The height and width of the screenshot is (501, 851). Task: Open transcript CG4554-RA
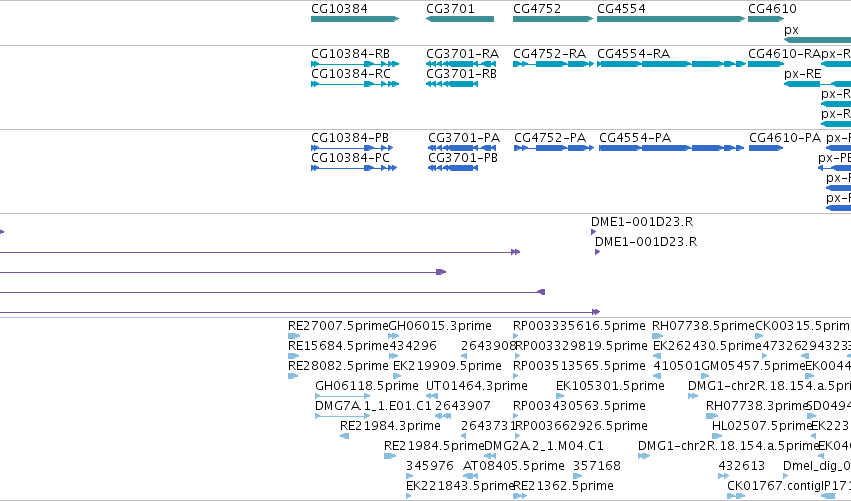tap(633, 54)
